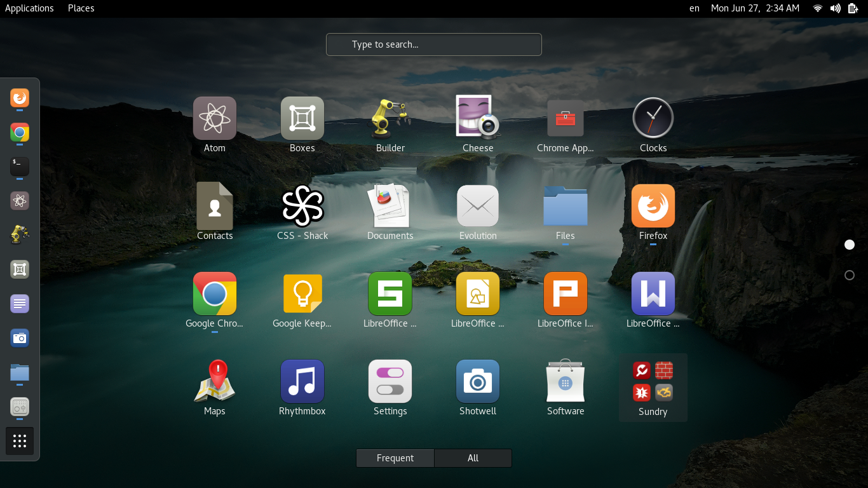The height and width of the screenshot is (488, 868).
Task: Launch the Clocks app
Action: pos(653,118)
